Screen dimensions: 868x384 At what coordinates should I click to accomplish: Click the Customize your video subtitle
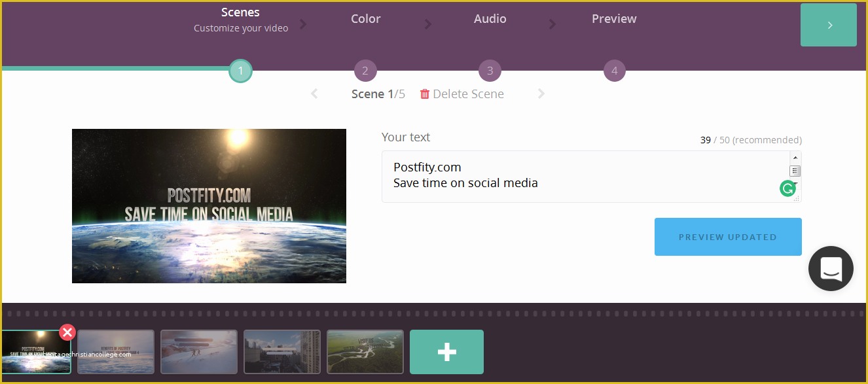(241, 28)
